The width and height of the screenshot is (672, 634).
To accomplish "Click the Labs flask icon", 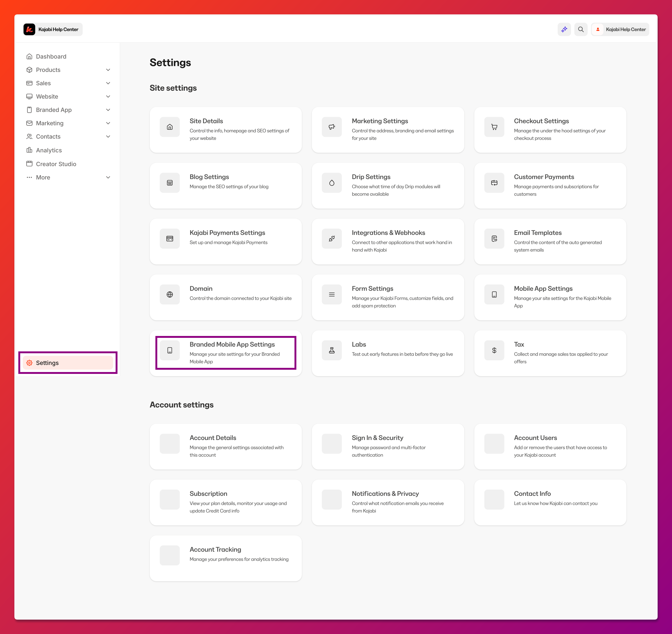I will 332,350.
